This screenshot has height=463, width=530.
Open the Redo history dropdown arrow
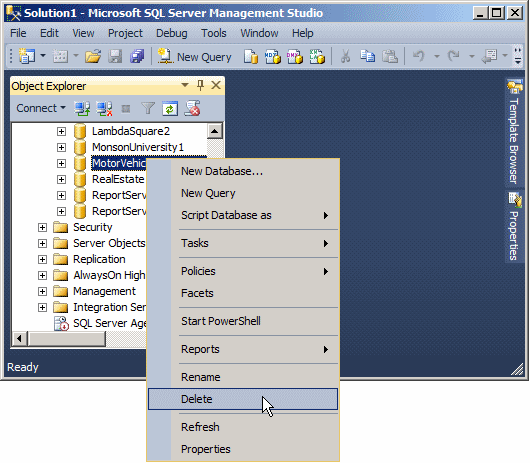[472, 56]
